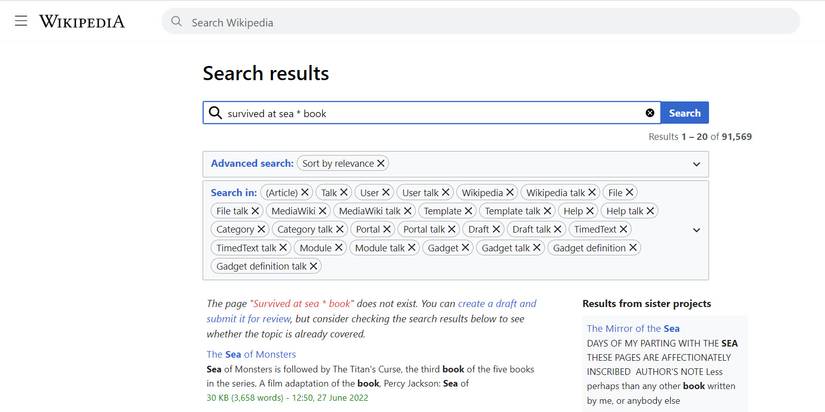Remove the User talk namespace chip
The width and height of the screenshot is (825, 412).
pos(446,192)
